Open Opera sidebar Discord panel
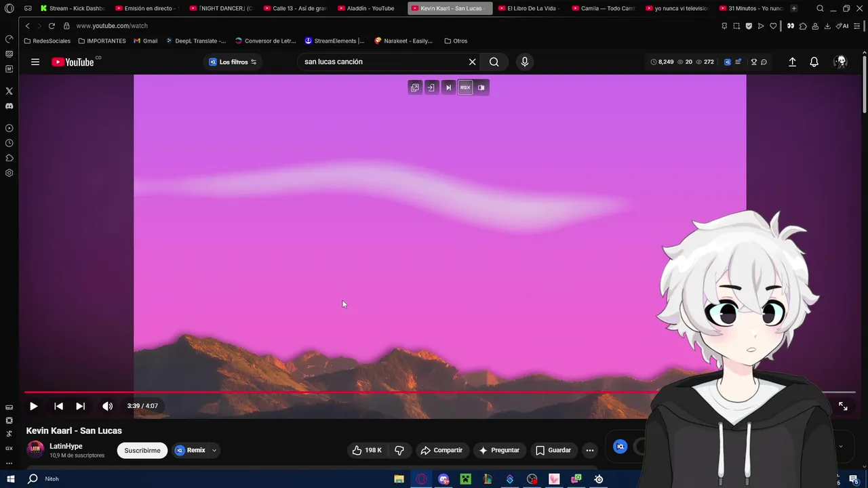The height and width of the screenshot is (488, 868). (x=9, y=106)
